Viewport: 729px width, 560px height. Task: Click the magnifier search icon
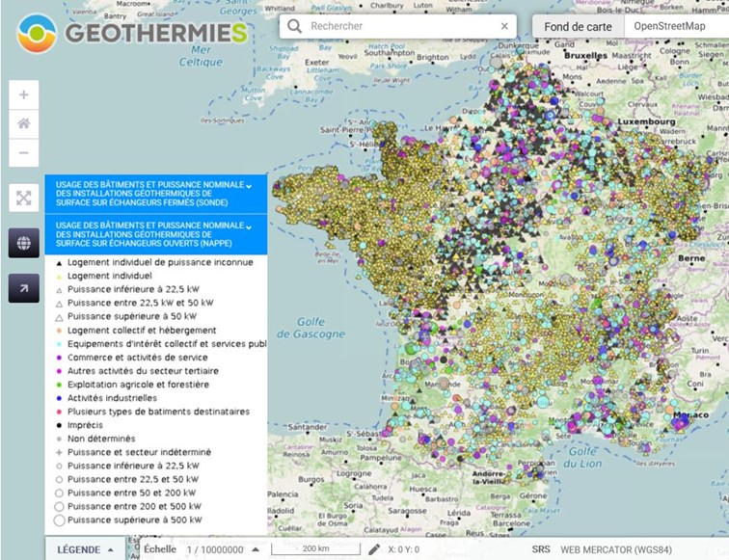pos(294,26)
